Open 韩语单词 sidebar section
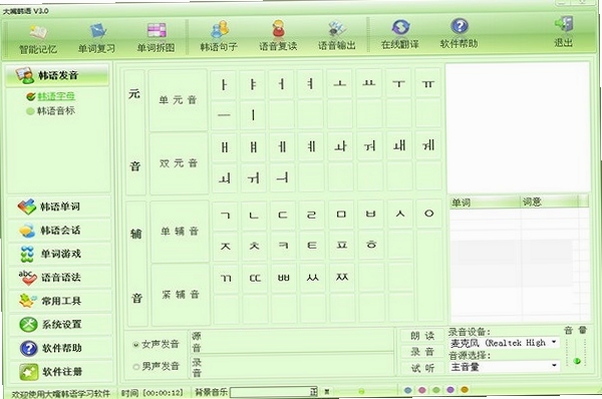The image size is (602, 399). click(59, 207)
